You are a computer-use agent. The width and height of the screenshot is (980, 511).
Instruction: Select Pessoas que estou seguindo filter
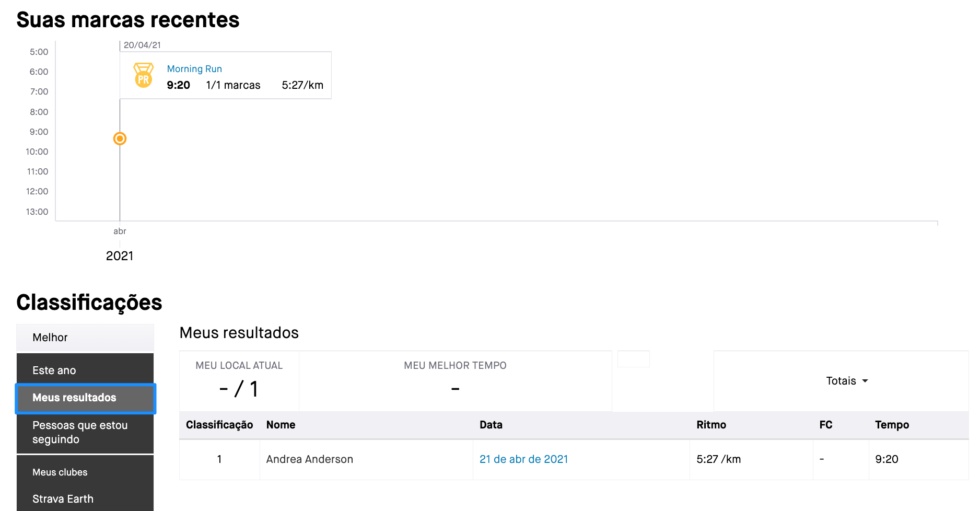pyautogui.click(x=85, y=433)
